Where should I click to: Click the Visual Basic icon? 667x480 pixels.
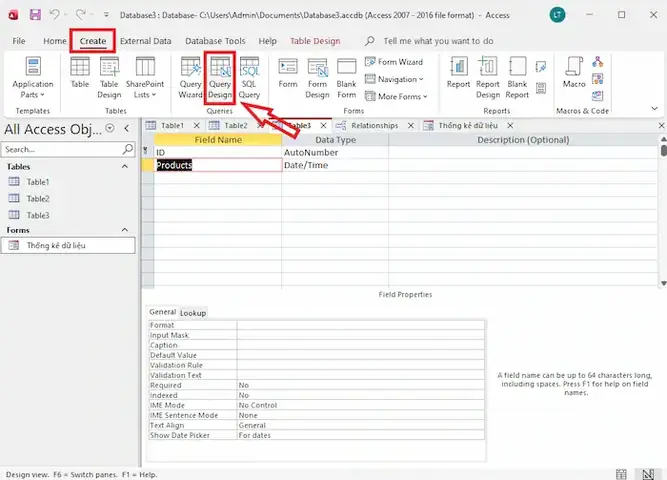598,96
